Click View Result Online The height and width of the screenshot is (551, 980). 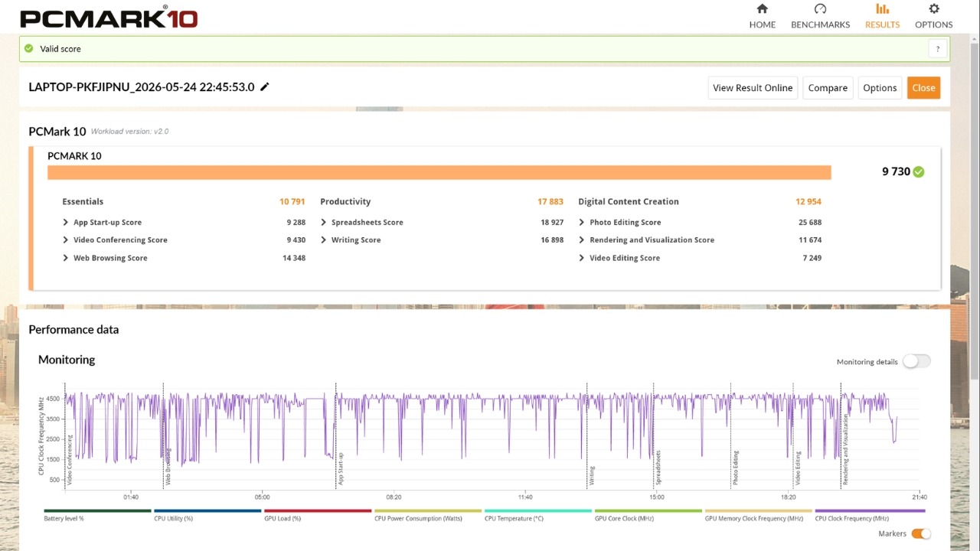coord(753,88)
